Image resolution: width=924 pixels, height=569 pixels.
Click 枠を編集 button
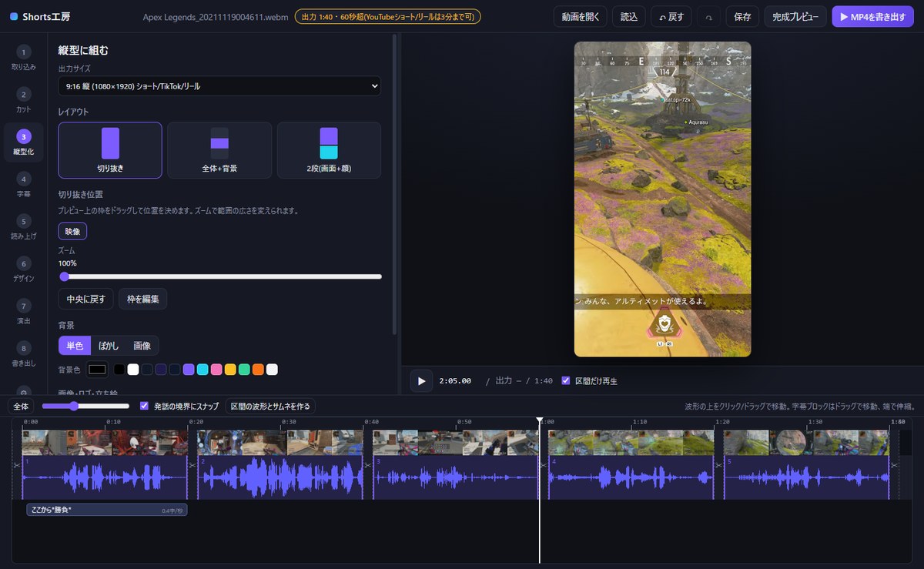pyautogui.click(x=142, y=299)
